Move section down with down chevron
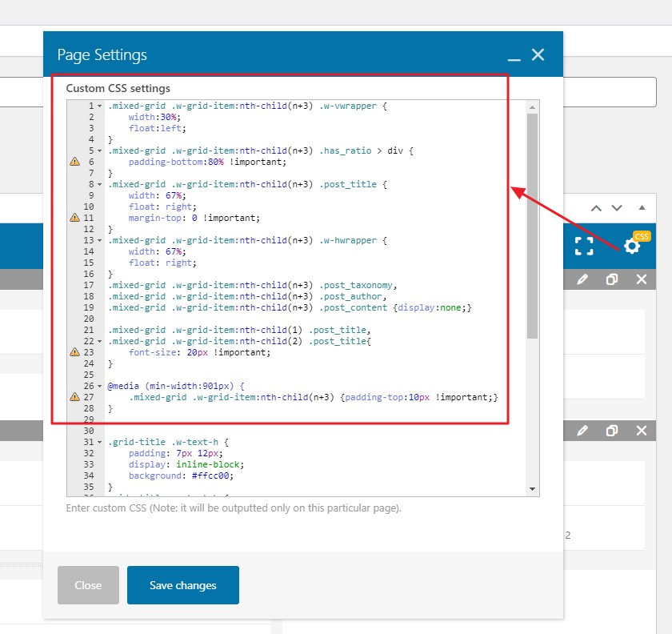This screenshot has height=634, width=672. coord(617,208)
